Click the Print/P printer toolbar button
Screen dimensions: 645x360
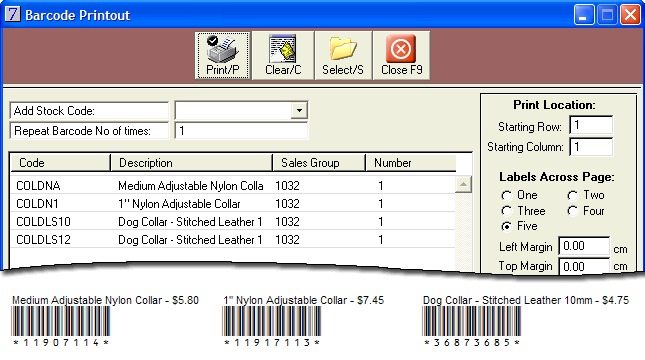coord(222,56)
